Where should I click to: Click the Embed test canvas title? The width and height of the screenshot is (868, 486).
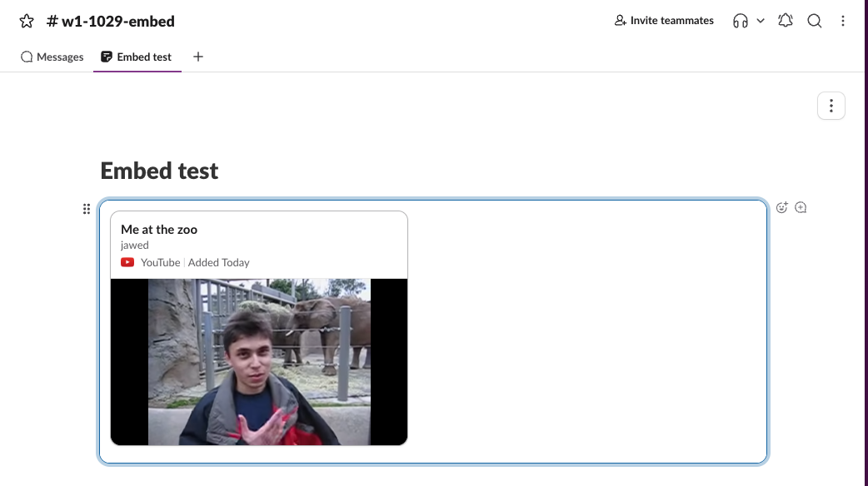pos(159,171)
